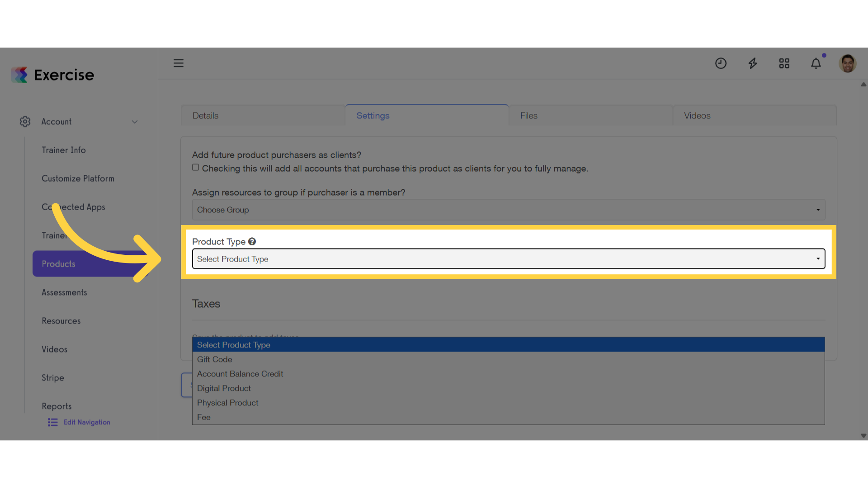Choose Gift Code option
The height and width of the screenshot is (488, 868).
[509, 359]
